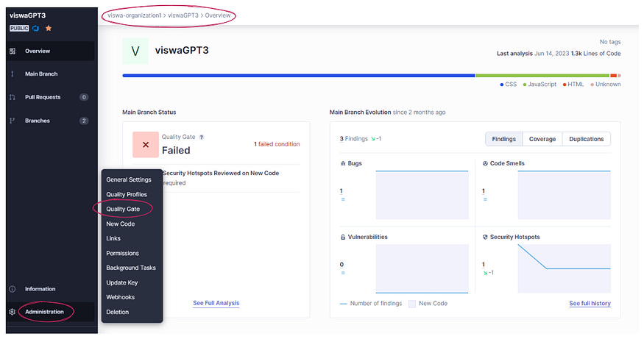
Task: Select General Settings from the popup menu
Action: click(129, 179)
